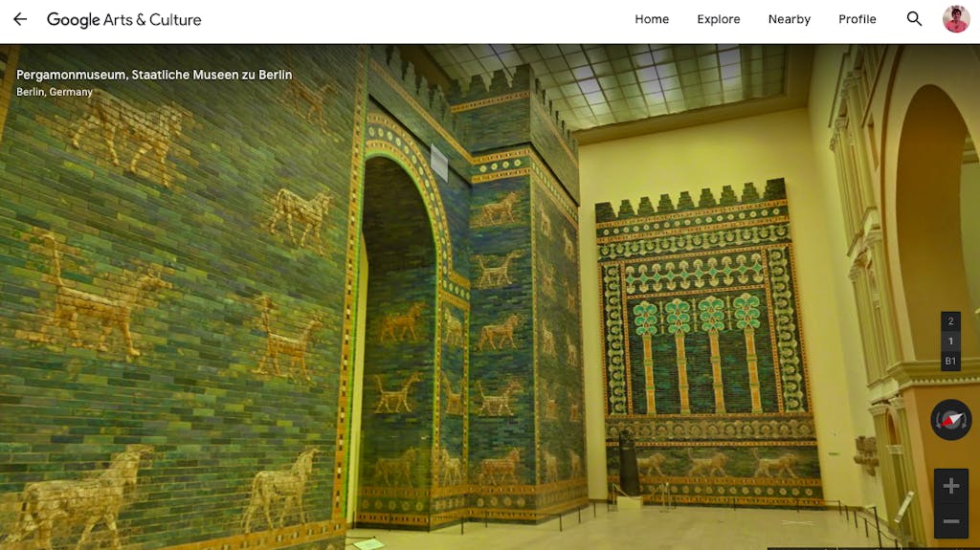Viewport: 980px width, 550px height.
Task: Click the Berlin, Germany location text
Action: click(55, 92)
